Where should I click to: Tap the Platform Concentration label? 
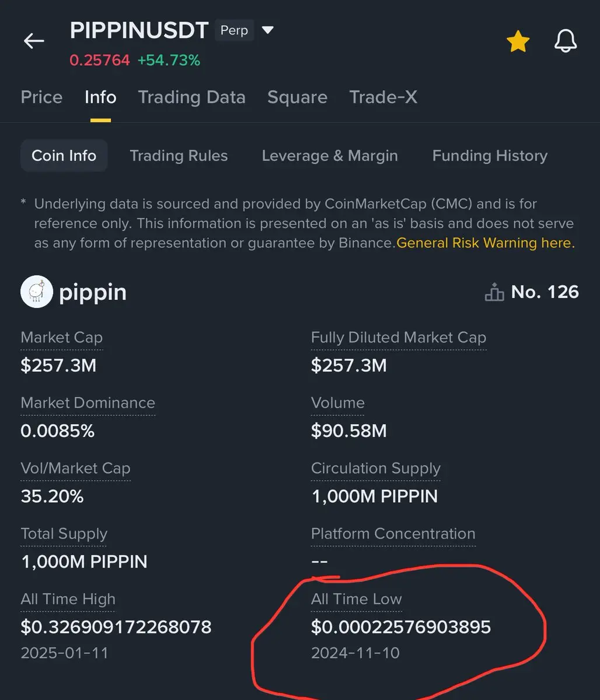(393, 534)
